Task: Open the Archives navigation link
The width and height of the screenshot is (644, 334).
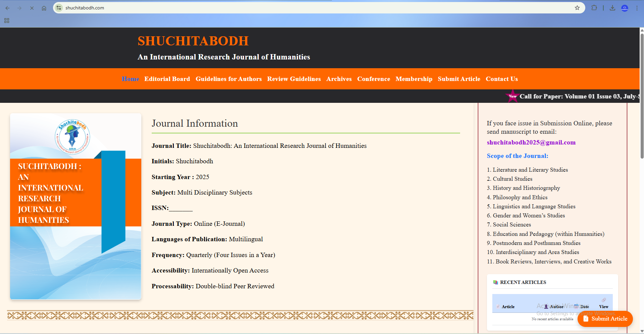Action: [x=339, y=79]
